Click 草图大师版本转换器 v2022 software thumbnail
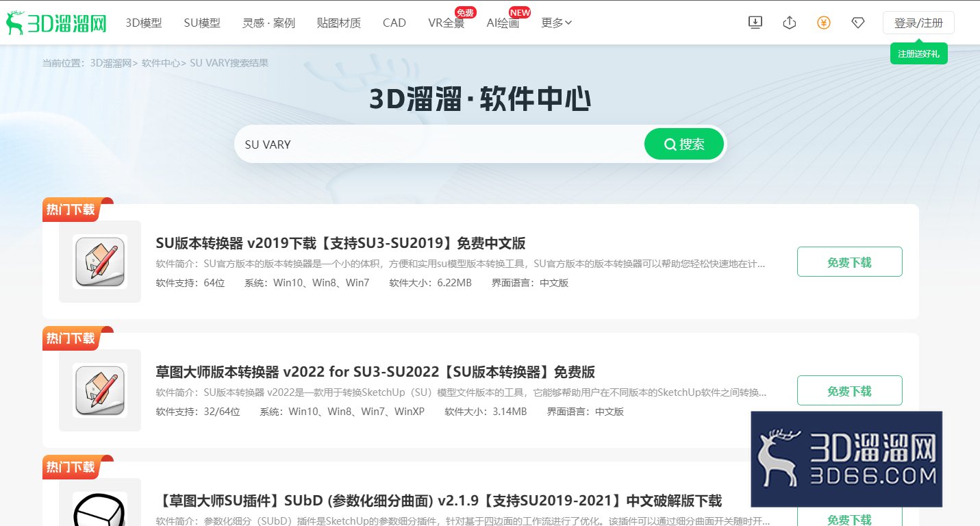Viewport: 980px width, 526px height. (100, 390)
